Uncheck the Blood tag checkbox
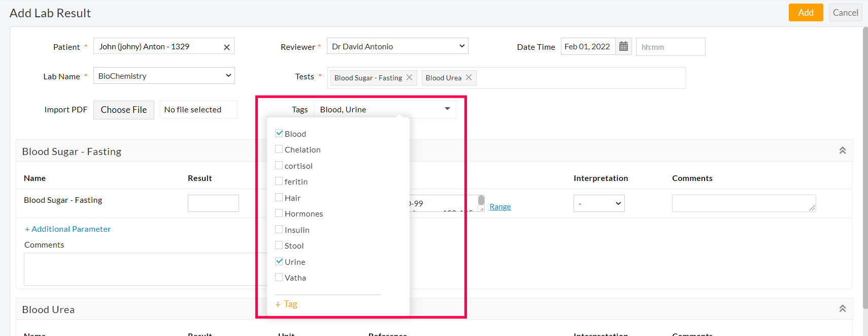This screenshot has width=868, height=336. (279, 133)
